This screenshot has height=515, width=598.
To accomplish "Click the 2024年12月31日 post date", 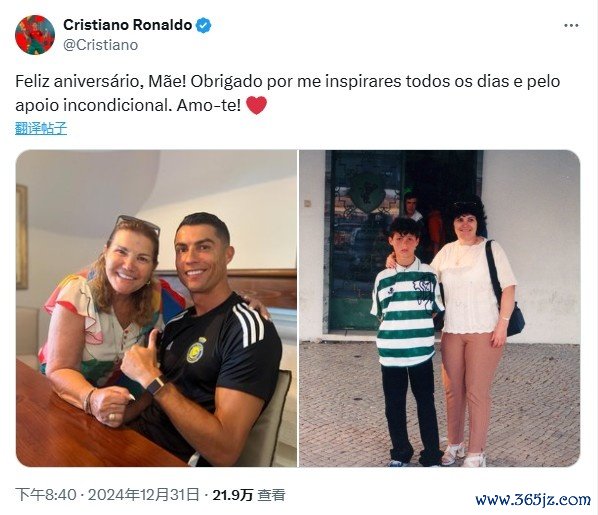I will pos(144,495).
